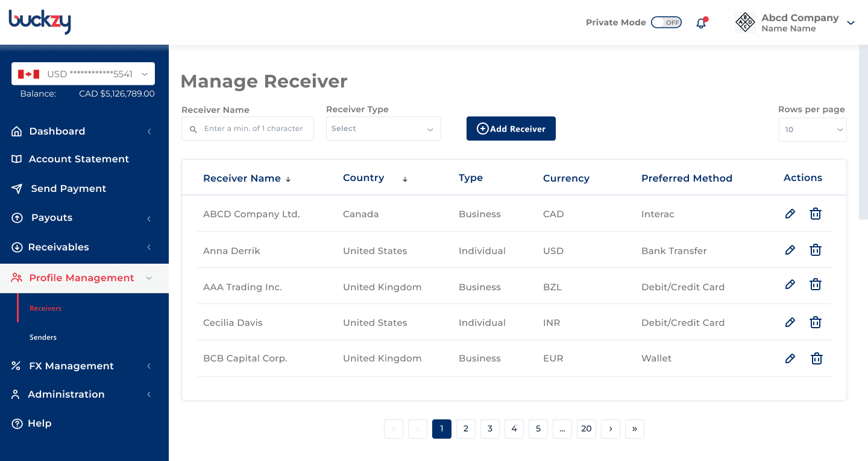Edit the AAA Trading Inc. receiver
This screenshot has height=461, width=868.
[x=790, y=284]
